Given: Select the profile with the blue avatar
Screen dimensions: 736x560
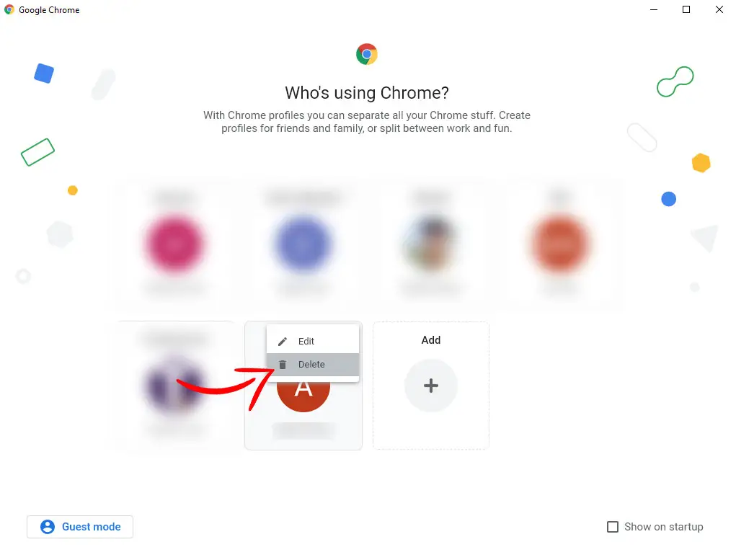Looking at the screenshot, I should pos(303,244).
